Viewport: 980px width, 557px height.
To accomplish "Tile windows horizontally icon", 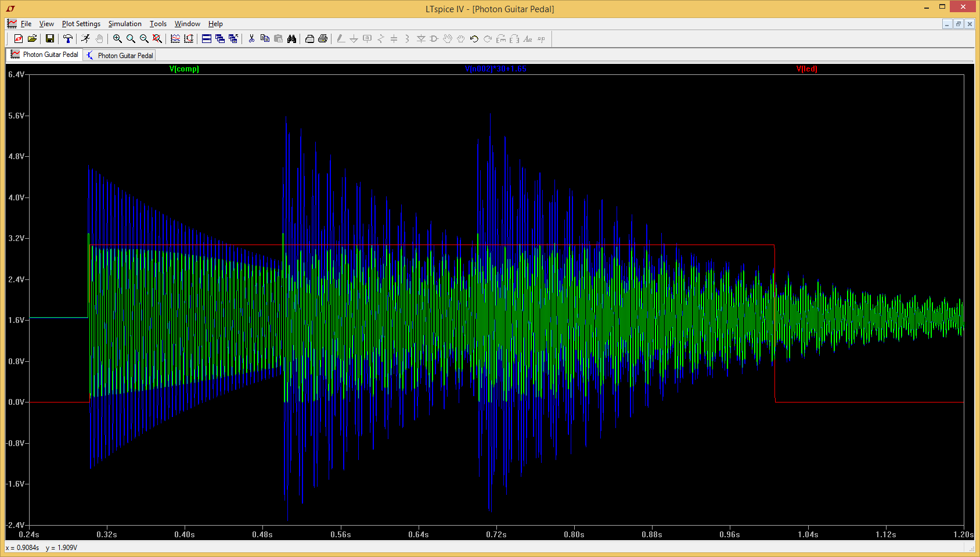I will 207,38.
